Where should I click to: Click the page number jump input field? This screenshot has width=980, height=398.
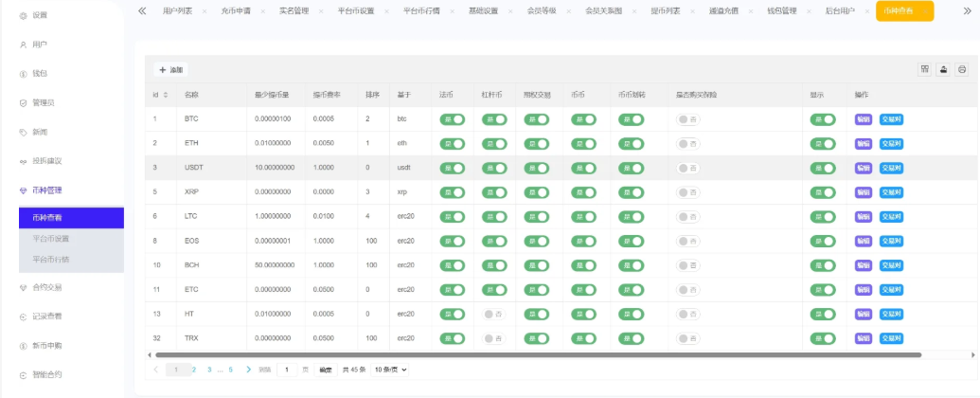tap(287, 370)
